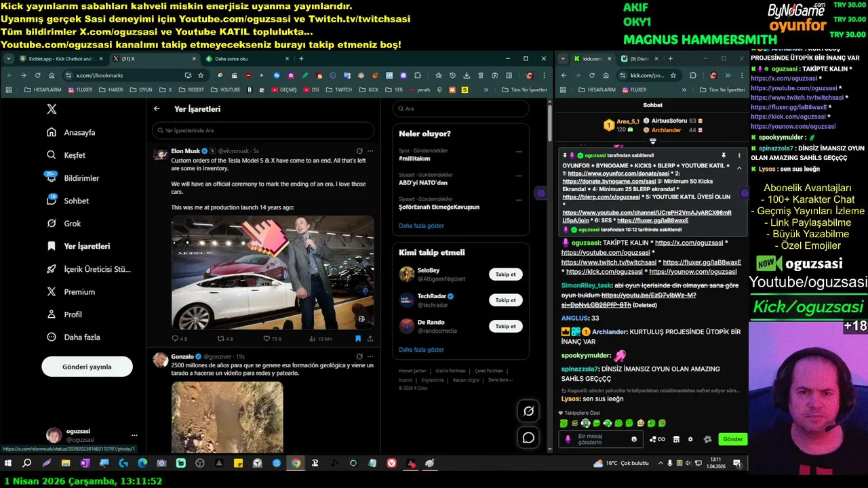Open İçerik Üreticisi Stüdyosu in X sidebar

click(89, 269)
